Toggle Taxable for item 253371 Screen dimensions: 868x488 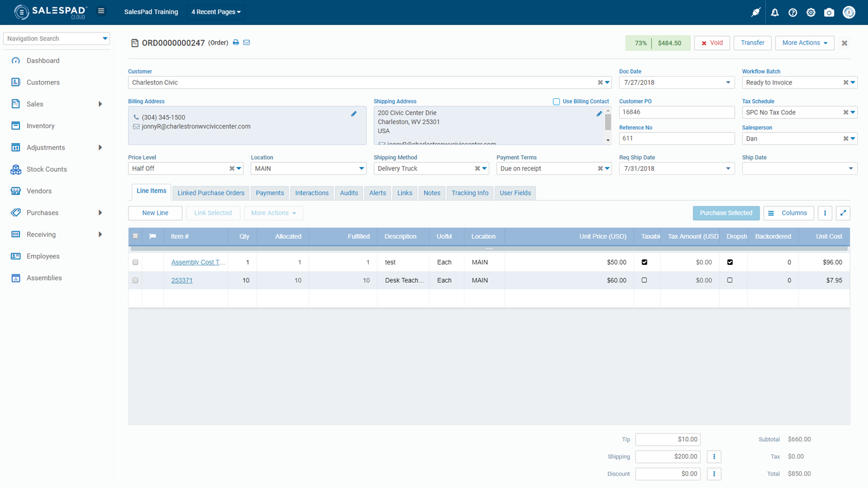[x=644, y=280]
